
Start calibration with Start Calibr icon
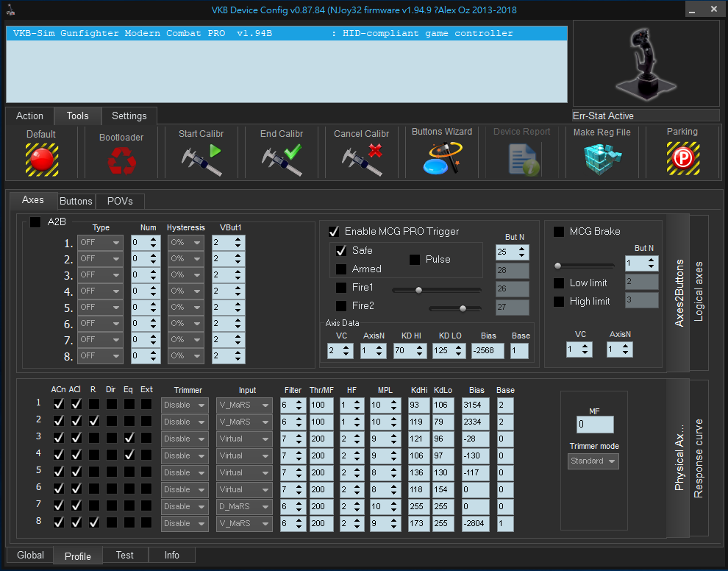pyautogui.click(x=201, y=160)
